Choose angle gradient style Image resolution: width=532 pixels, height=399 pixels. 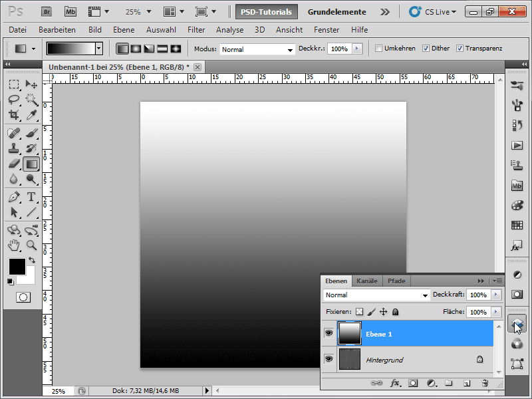[x=149, y=49]
